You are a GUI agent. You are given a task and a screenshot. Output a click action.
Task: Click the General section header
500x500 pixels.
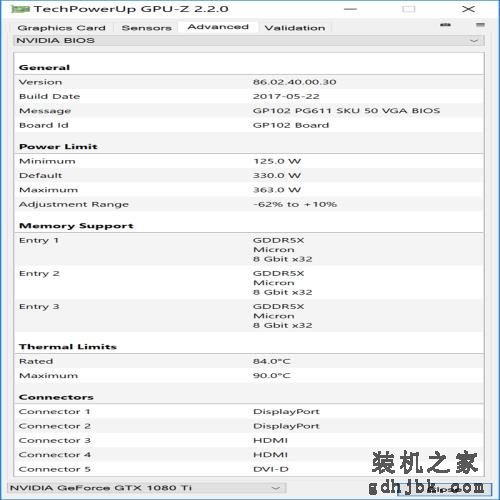[44, 67]
